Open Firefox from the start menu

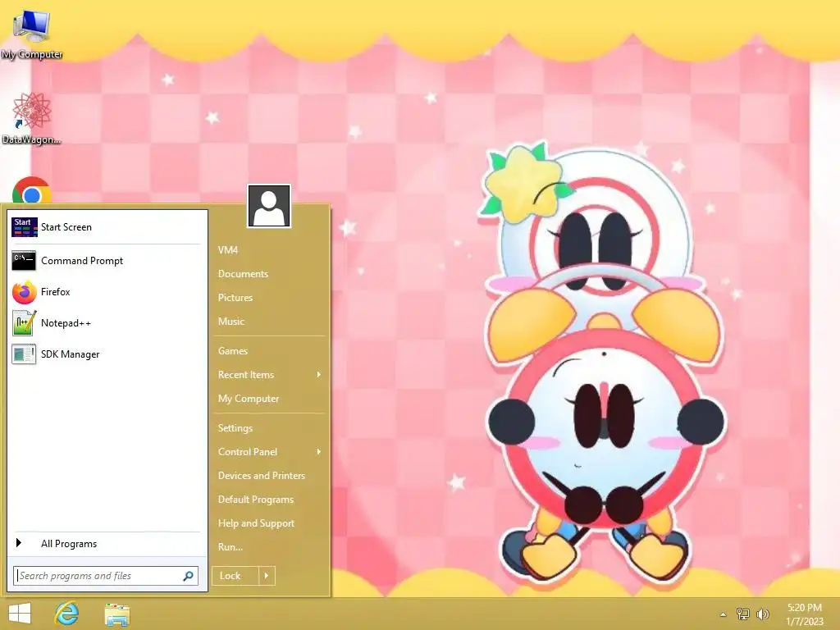(x=24, y=292)
